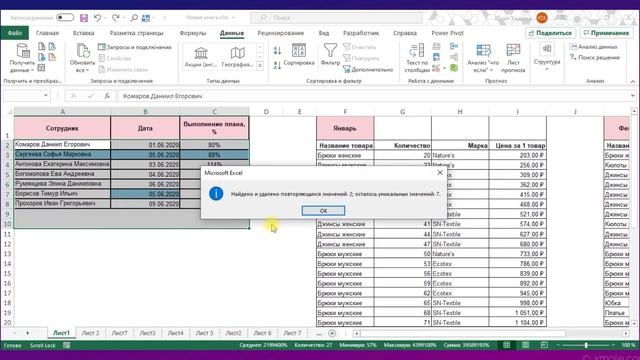Switch to the Лист 5 sheet tab

coord(204,333)
